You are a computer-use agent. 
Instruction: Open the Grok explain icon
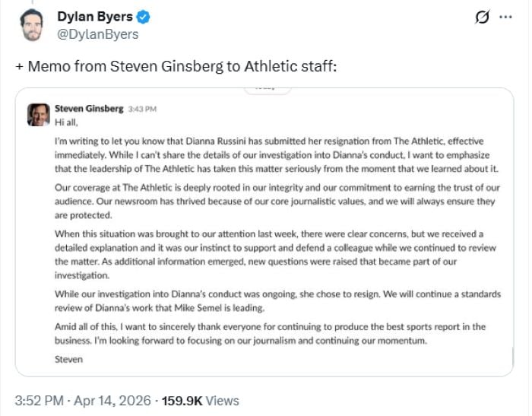tap(481, 18)
